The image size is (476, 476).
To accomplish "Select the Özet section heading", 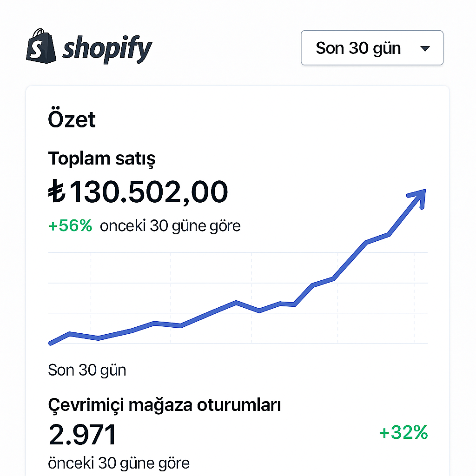I will point(72,119).
